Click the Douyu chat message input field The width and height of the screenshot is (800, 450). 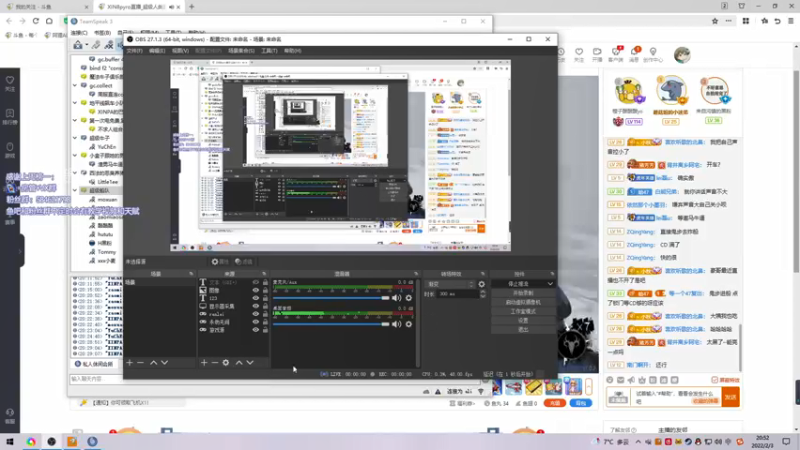coord(676,397)
